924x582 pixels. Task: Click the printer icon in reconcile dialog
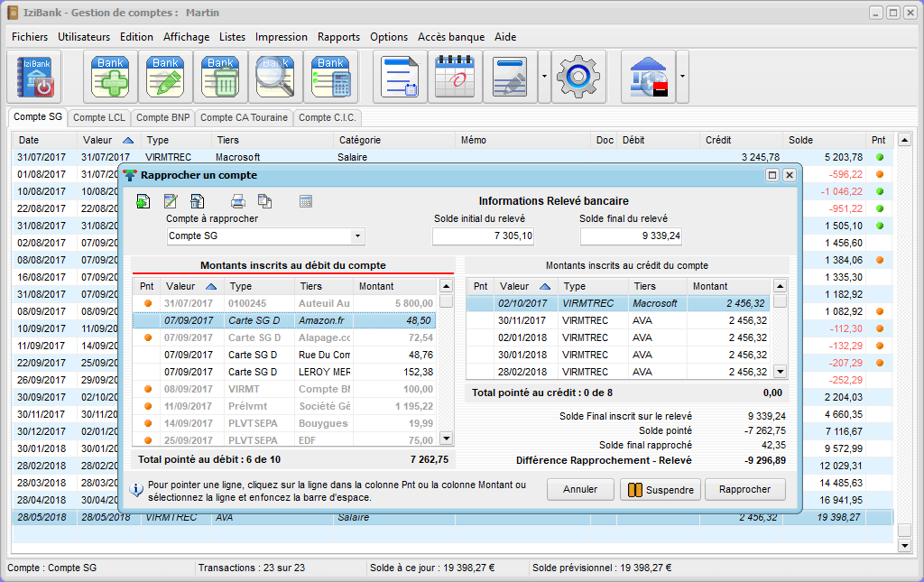click(x=238, y=201)
